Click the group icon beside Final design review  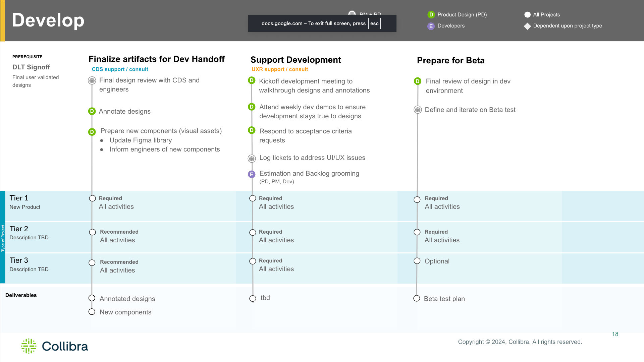point(92,80)
